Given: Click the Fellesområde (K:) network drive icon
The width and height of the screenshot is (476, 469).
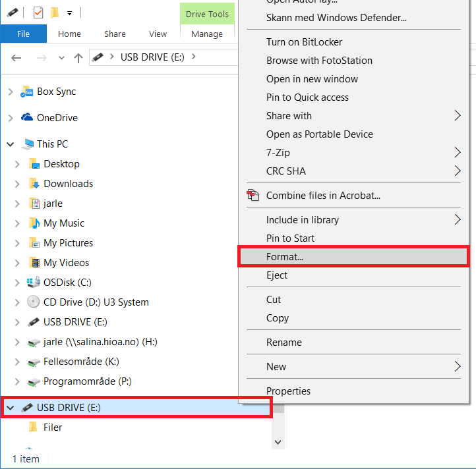Looking at the screenshot, I should coord(34,362).
